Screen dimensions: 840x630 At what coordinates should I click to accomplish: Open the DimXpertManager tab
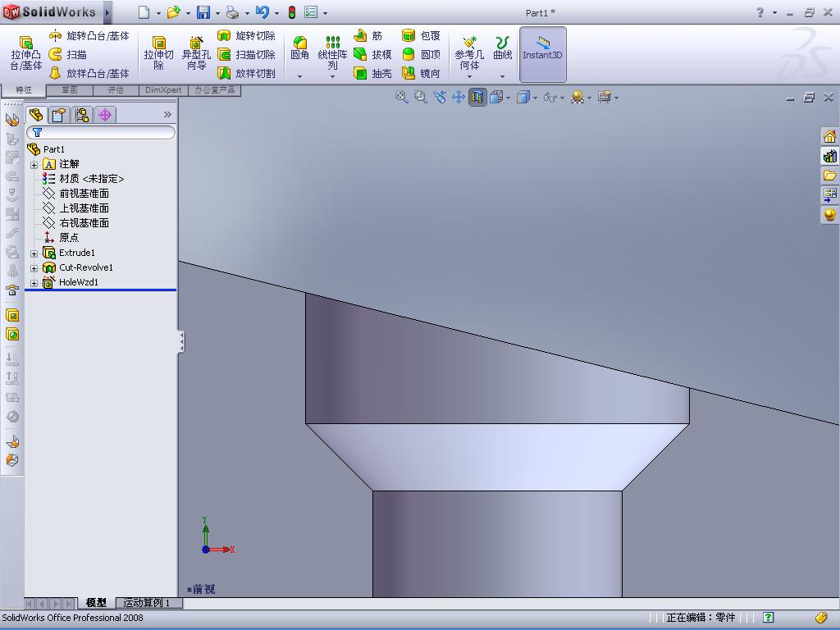pyautogui.click(x=105, y=115)
